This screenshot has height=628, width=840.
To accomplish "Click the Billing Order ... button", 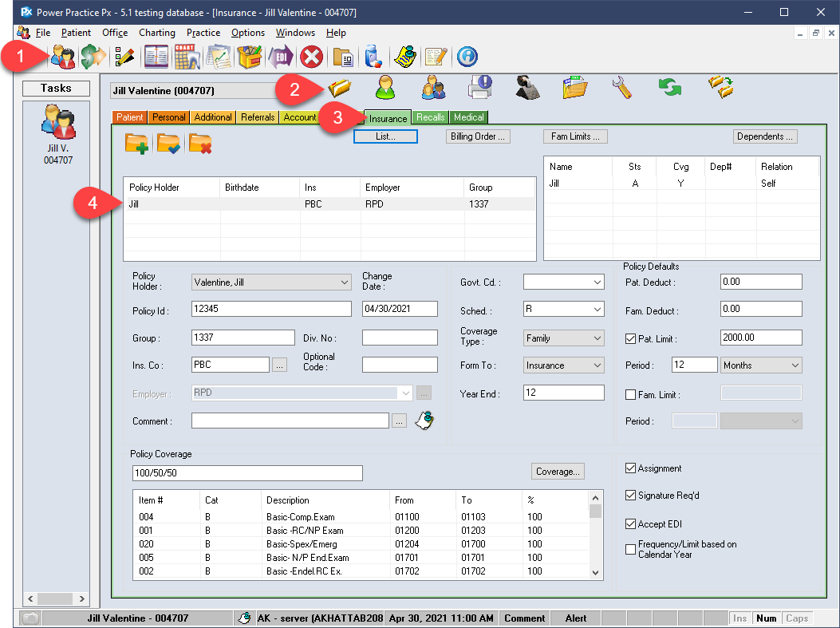I will click(478, 136).
